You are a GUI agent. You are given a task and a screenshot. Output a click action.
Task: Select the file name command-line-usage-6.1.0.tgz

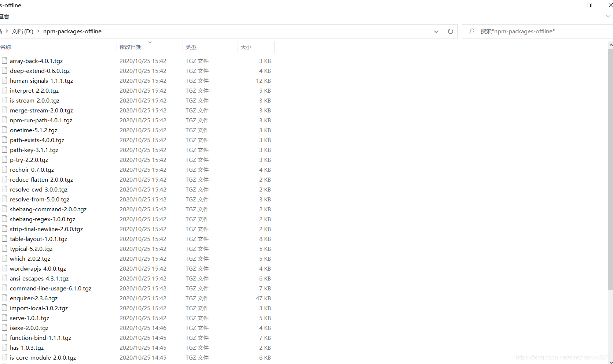click(x=51, y=289)
